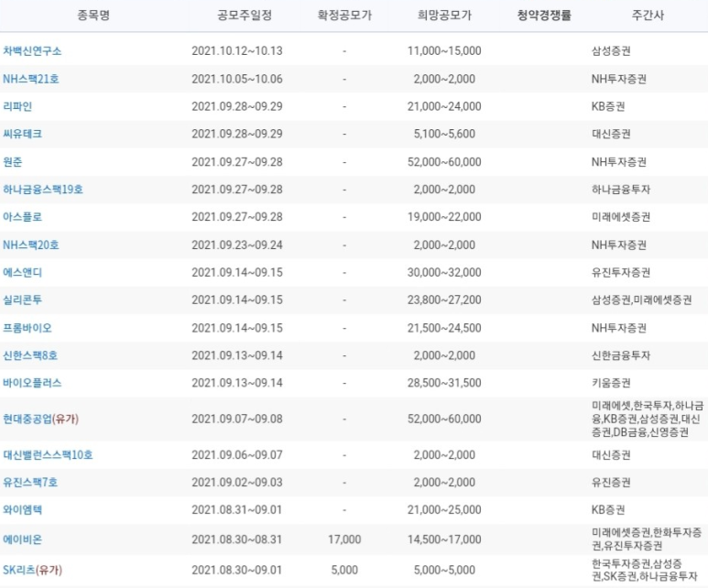Viewport: 708px width, 588px height.
Task: Click underwriter 대신증권 in 씨유테크 row
Action: (x=611, y=134)
